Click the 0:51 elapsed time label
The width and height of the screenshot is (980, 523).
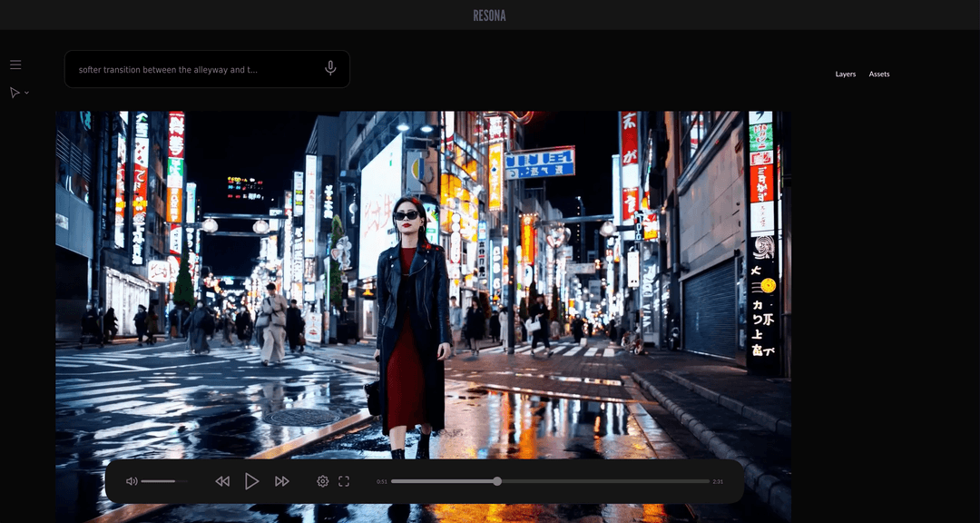coord(382,482)
